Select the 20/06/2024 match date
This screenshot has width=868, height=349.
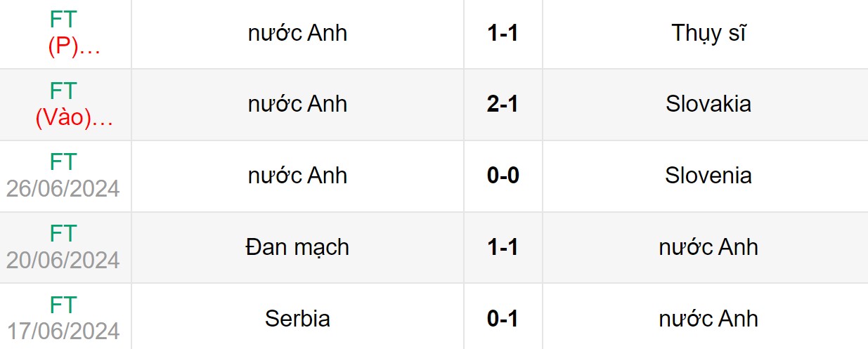pyautogui.click(x=63, y=261)
